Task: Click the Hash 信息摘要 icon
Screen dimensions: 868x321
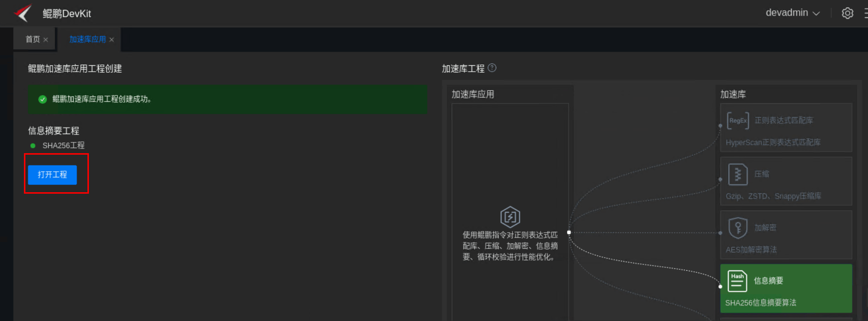Action: point(738,281)
